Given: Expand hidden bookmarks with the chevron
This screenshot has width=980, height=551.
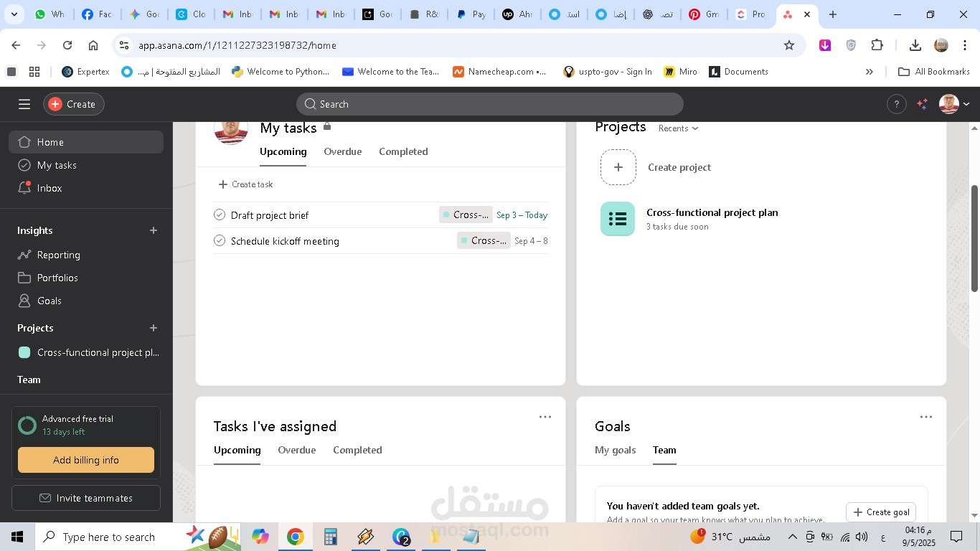Looking at the screenshot, I should click(870, 72).
